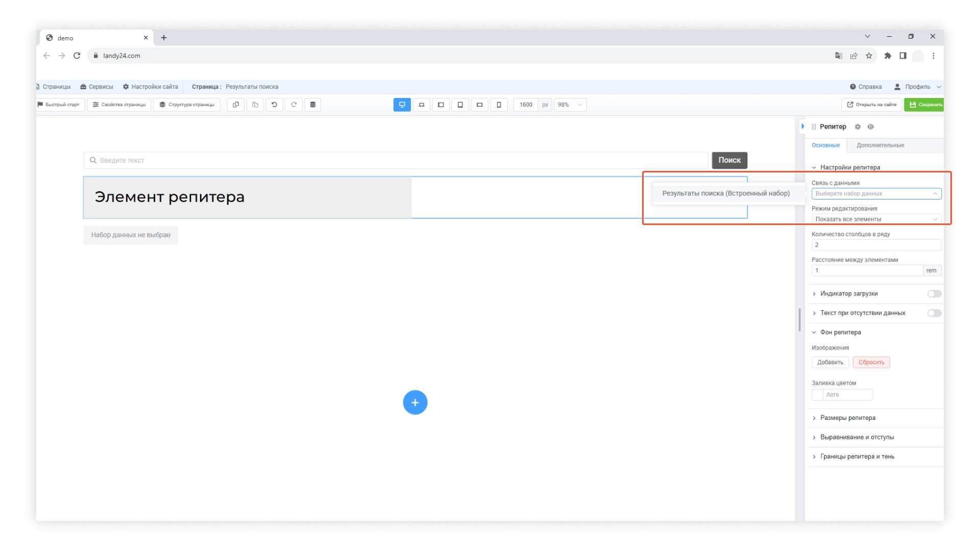Reload the browser page

(x=77, y=56)
